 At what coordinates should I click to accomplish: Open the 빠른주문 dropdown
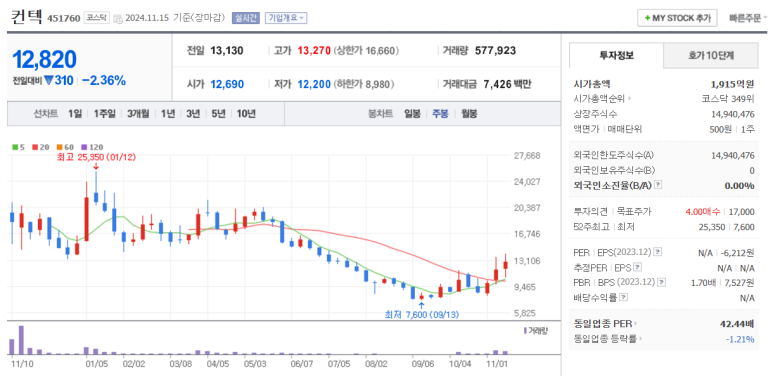tap(748, 18)
